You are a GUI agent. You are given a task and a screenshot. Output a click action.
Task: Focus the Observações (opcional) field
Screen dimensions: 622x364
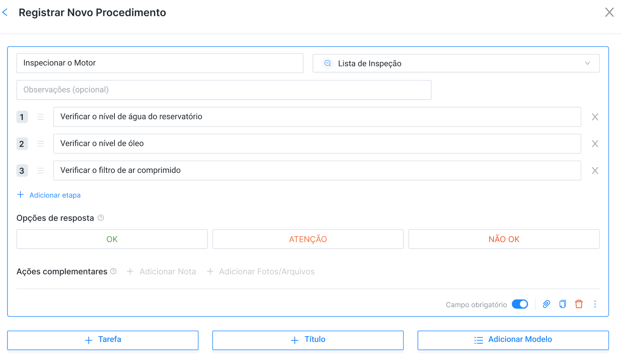224,90
